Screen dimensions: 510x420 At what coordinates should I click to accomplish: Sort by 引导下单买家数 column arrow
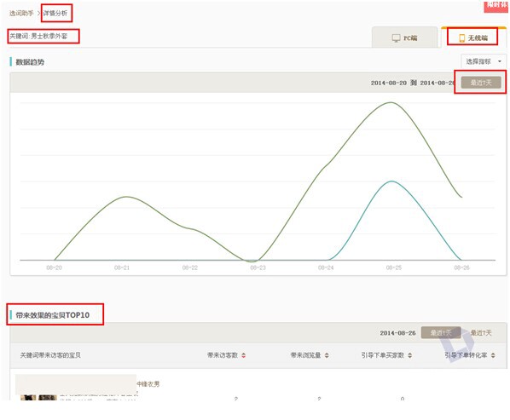[x=410, y=355]
